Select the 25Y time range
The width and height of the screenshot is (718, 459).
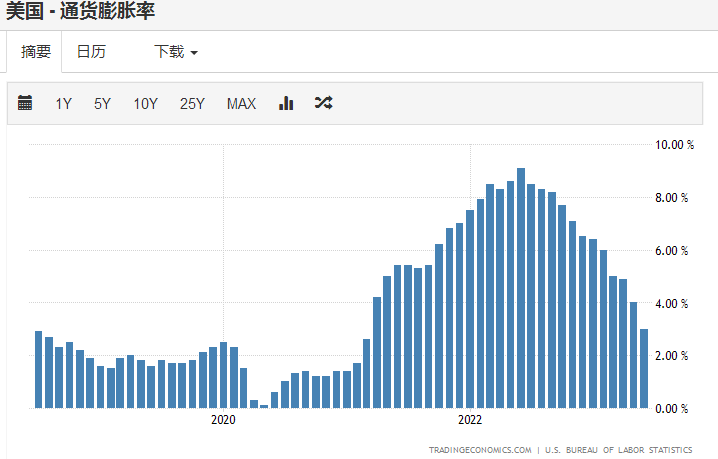192,104
